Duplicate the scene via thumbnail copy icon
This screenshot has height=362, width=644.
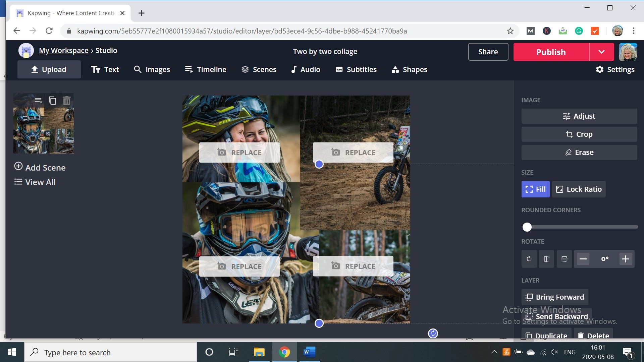pyautogui.click(x=52, y=101)
